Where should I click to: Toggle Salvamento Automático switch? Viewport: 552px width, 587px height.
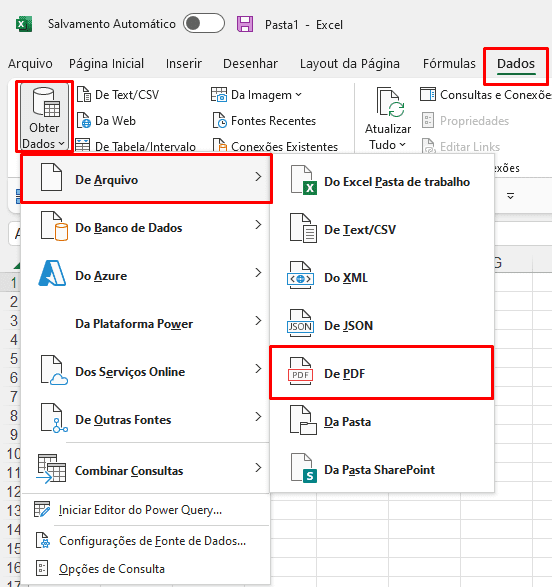[204, 24]
